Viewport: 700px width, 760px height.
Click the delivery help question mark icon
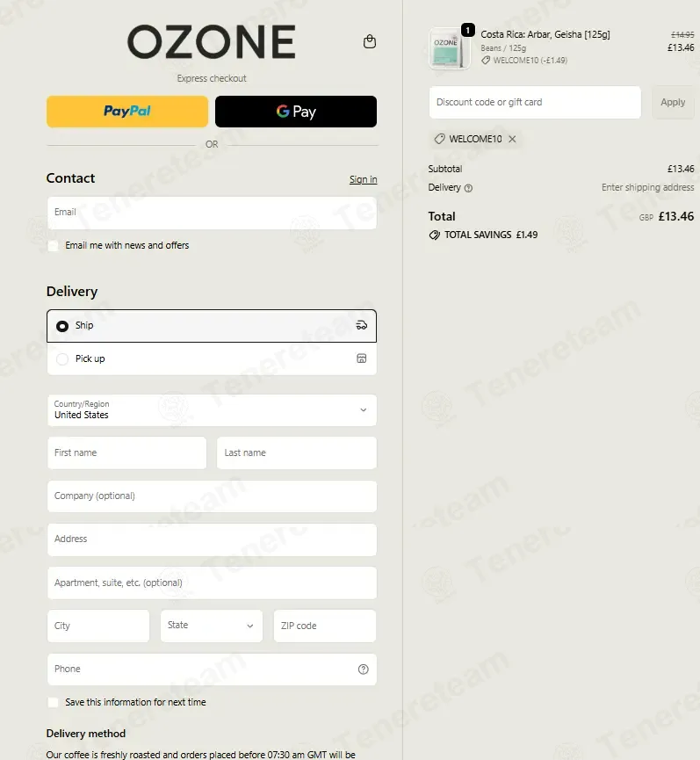tap(468, 188)
